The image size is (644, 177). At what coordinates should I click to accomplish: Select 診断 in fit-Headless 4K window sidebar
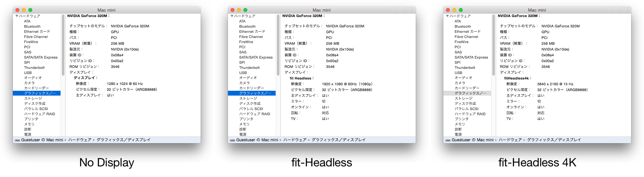(458, 129)
